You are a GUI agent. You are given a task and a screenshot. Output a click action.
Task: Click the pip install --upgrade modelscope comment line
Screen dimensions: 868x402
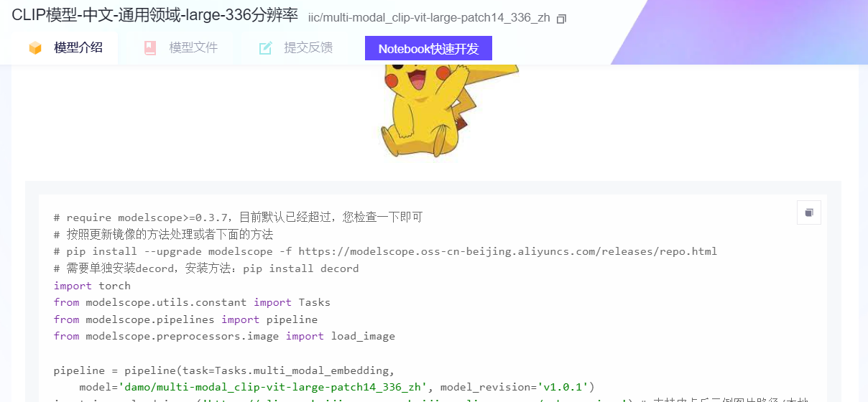[385, 251]
